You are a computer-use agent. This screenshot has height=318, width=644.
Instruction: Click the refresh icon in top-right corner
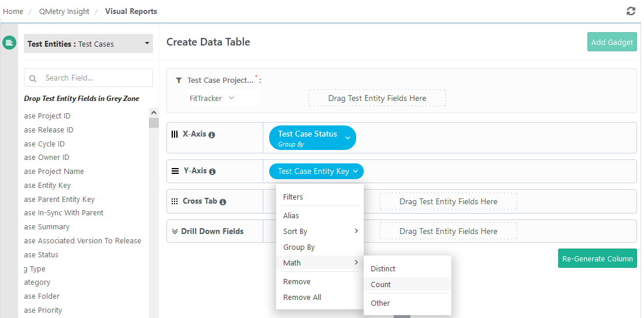pos(631,11)
